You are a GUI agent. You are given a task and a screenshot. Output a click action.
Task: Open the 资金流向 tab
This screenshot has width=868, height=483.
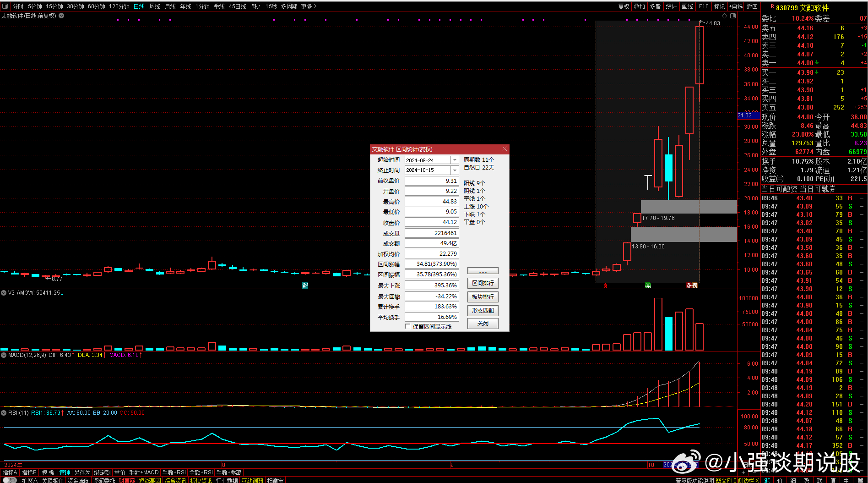[x=79, y=480]
